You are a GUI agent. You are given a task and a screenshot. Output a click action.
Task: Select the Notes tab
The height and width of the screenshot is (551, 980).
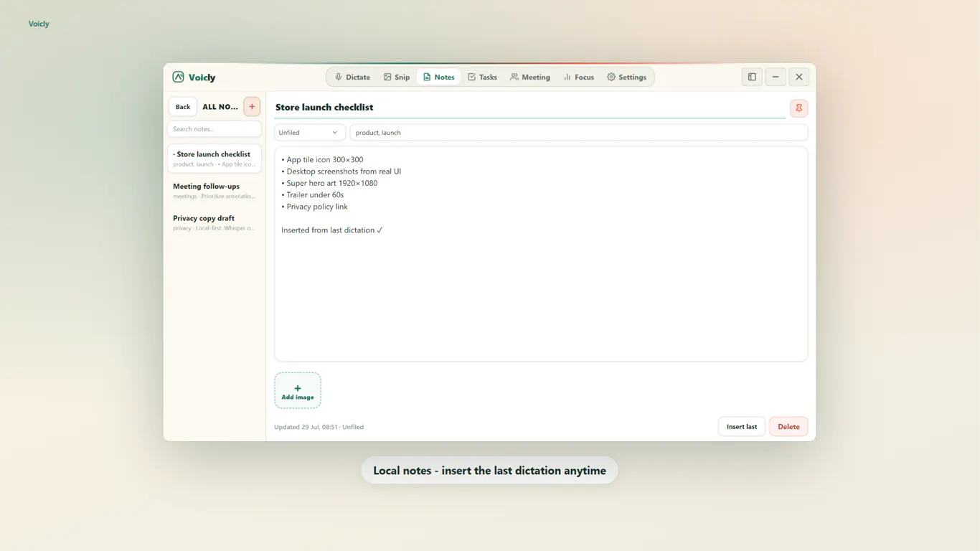(x=438, y=77)
